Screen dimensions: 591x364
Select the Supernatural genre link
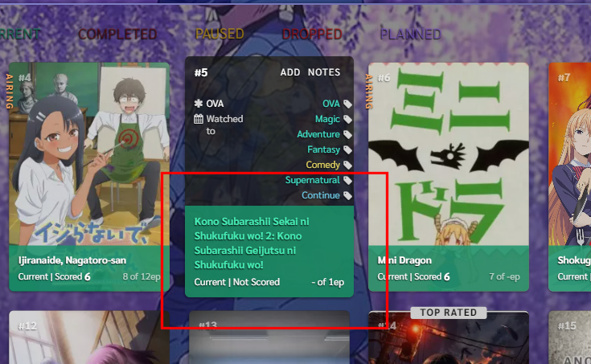click(x=312, y=180)
